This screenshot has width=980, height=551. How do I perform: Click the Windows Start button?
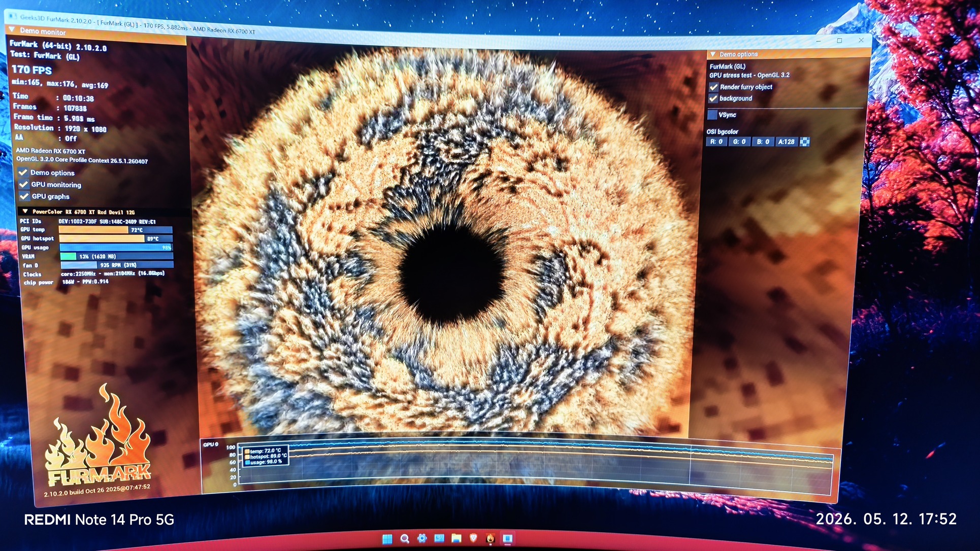click(387, 538)
